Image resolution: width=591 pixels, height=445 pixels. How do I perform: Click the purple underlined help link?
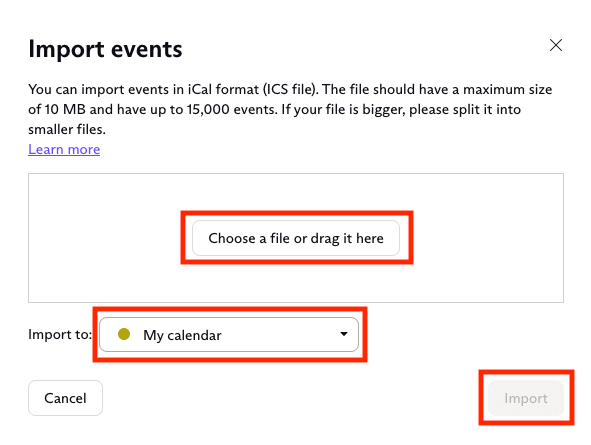(64, 149)
